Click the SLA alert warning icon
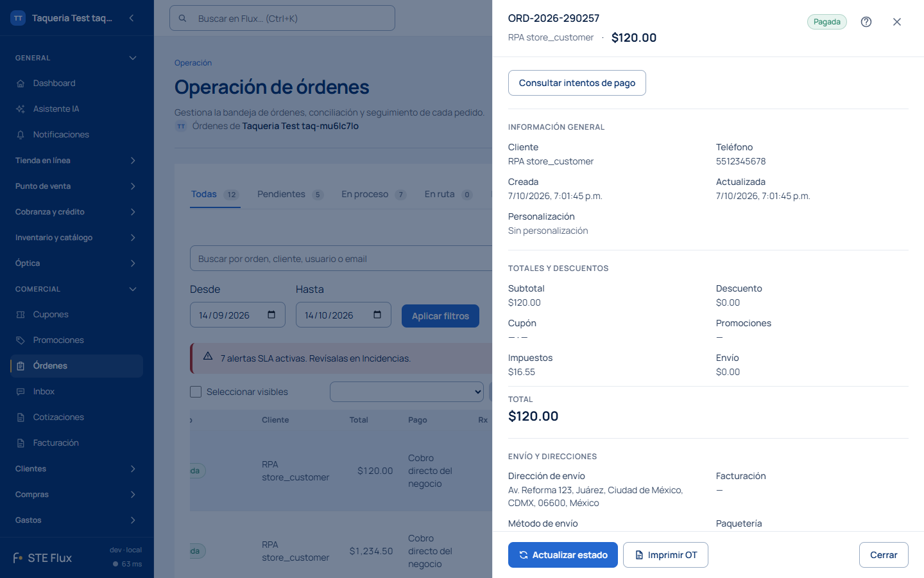This screenshot has height=578, width=924. click(208, 356)
